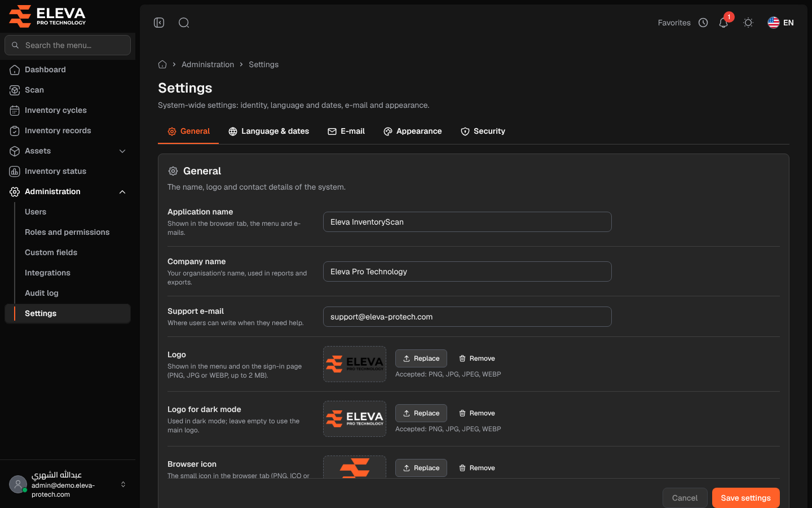Replace the Browser icon

point(421,468)
